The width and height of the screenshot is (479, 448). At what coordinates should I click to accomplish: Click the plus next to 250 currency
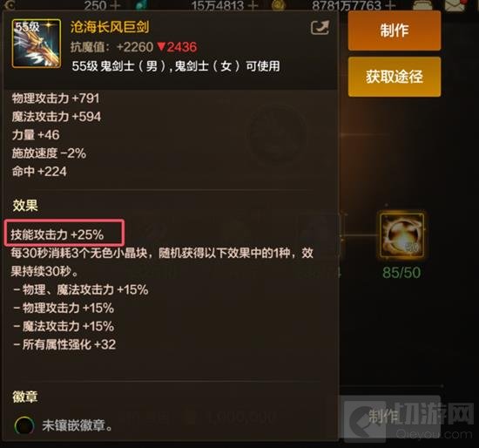coord(116,5)
